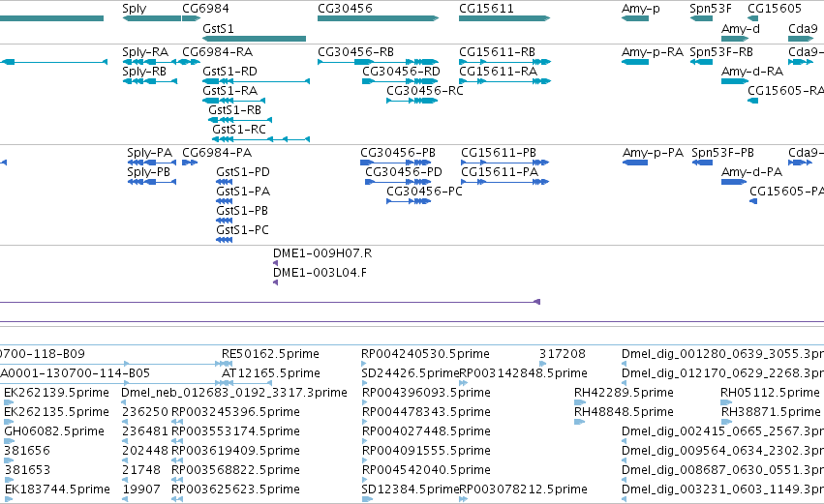Image resolution: width=824 pixels, height=504 pixels.
Task: Select EST SD24426.5prime
Action: coord(365,383)
